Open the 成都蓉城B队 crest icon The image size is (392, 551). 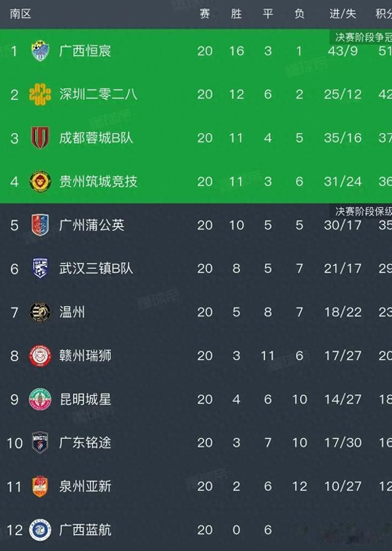tap(40, 137)
